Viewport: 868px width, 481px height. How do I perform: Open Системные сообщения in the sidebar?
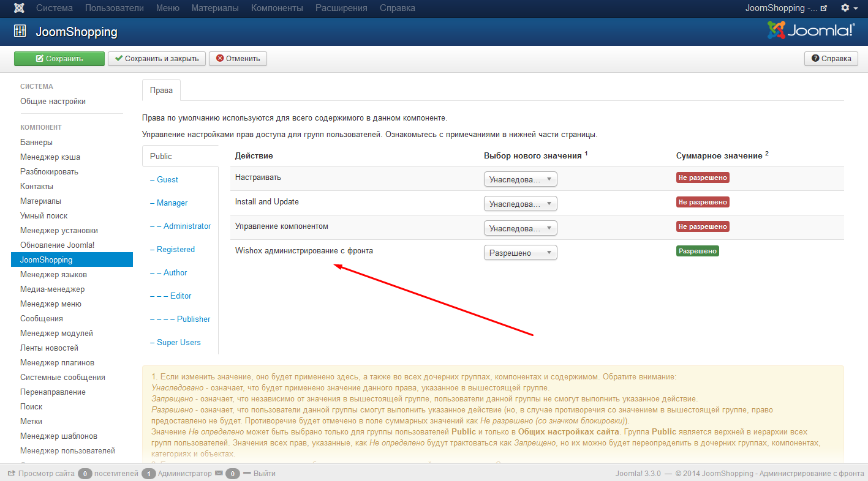click(x=62, y=378)
